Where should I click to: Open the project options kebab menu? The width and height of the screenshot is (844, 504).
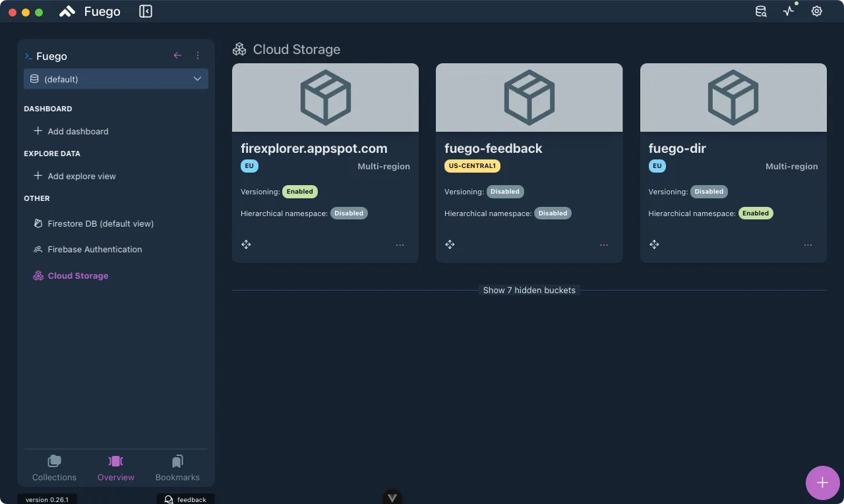pos(198,56)
